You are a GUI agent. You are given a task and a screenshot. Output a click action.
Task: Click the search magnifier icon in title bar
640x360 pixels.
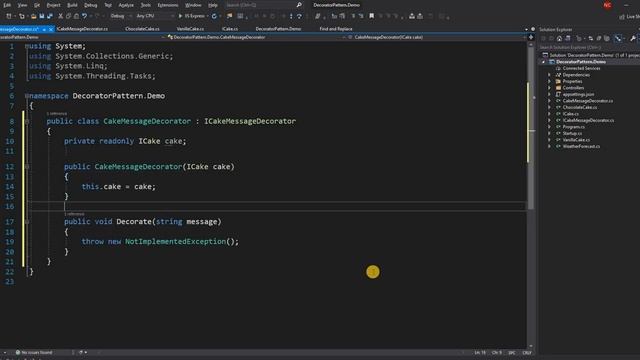(x=299, y=5)
